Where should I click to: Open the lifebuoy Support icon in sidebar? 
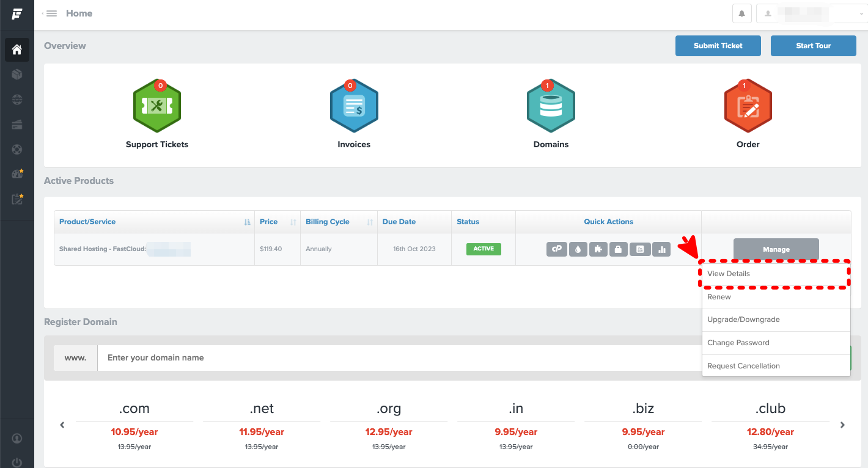tap(17, 149)
